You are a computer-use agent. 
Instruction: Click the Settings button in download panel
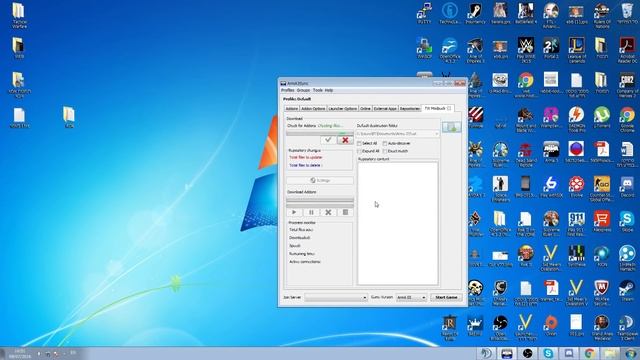[x=320, y=180]
